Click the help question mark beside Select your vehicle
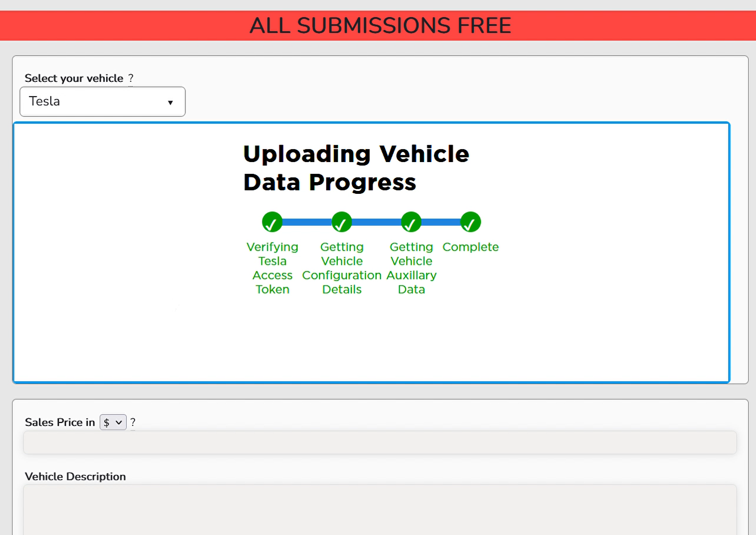Viewport: 756px width, 535px height. (131, 78)
